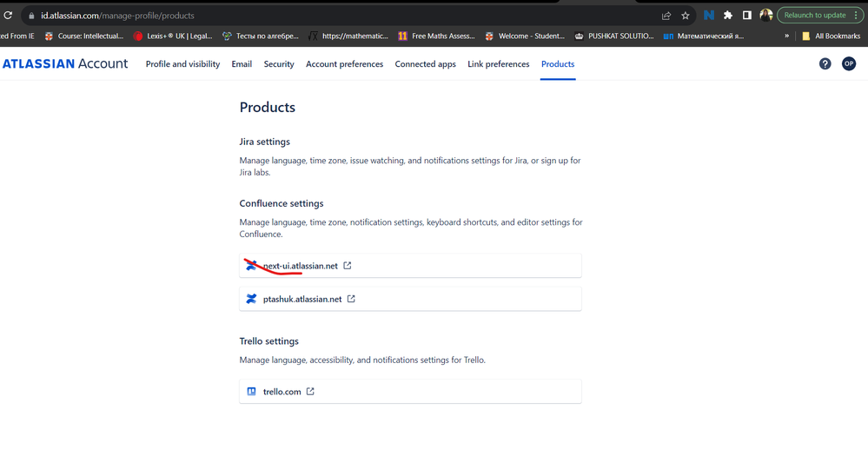Click the share page icon in the address bar
This screenshot has width=868, height=456.
point(666,16)
